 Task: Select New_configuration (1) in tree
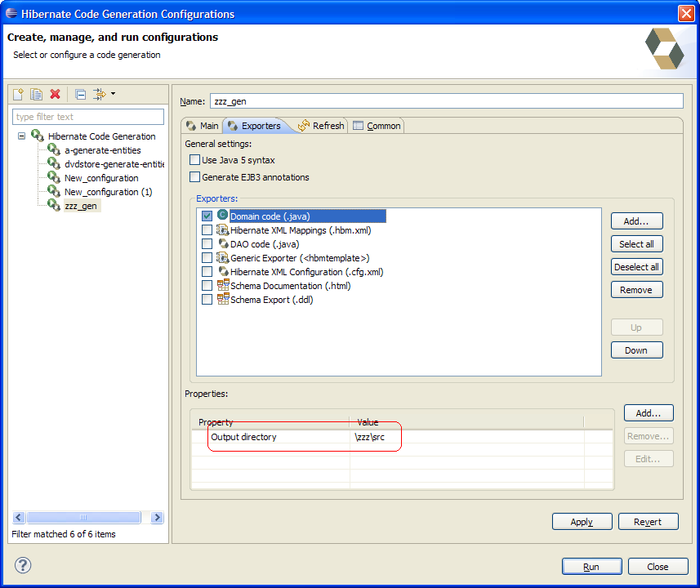[109, 192]
